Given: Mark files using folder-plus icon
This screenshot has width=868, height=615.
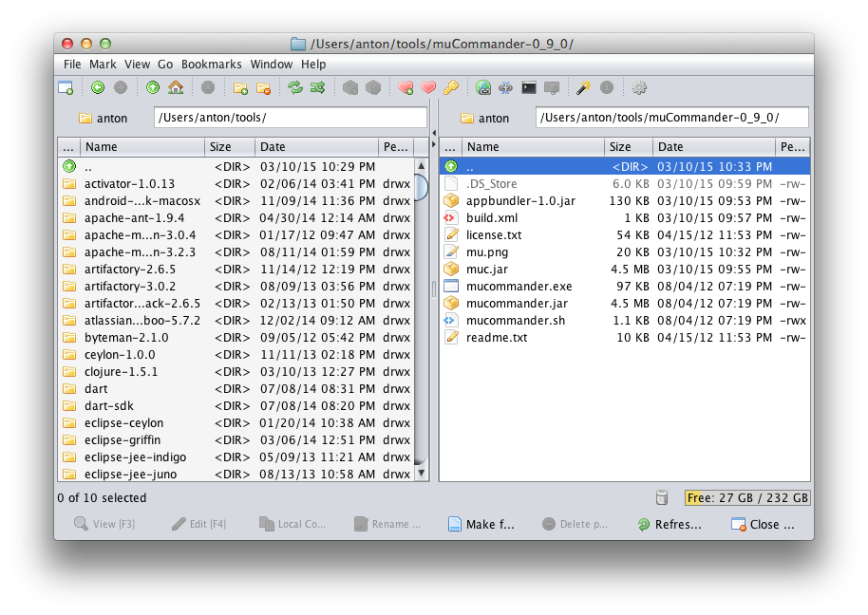Looking at the screenshot, I should pos(240,88).
